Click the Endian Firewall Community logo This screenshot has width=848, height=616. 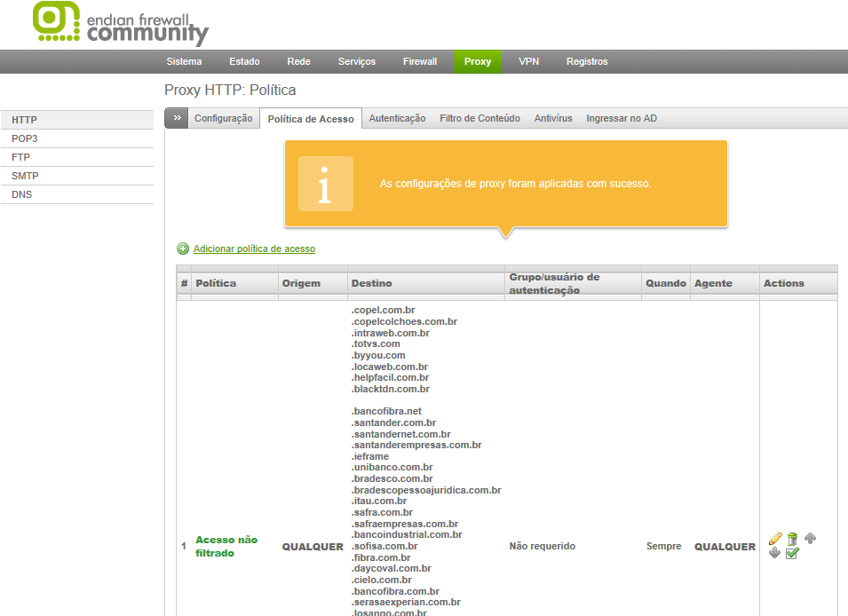[120, 23]
